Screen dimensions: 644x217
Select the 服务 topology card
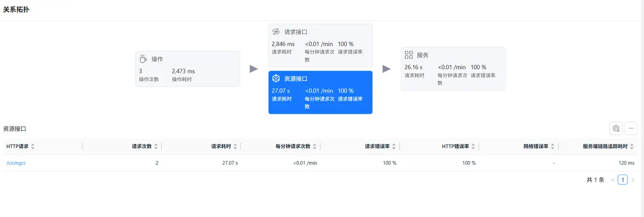tap(453, 69)
